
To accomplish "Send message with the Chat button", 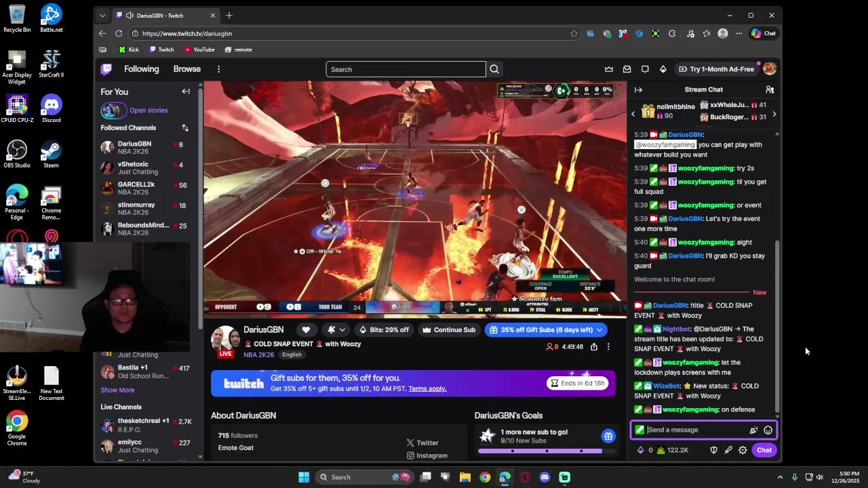I will [764, 450].
